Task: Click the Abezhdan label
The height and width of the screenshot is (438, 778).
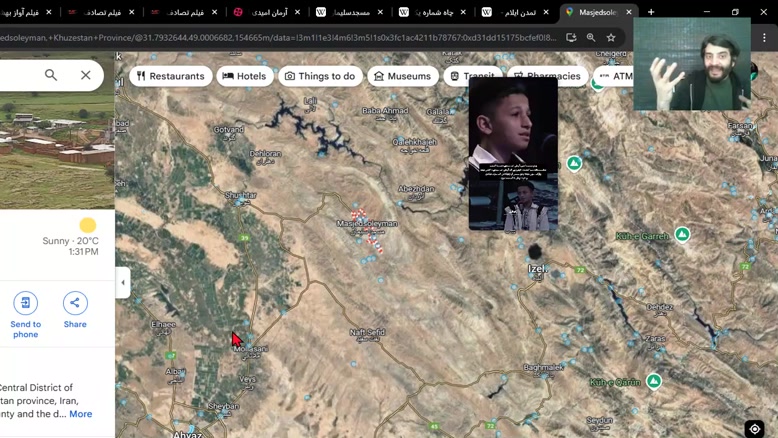Action: click(x=416, y=188)
